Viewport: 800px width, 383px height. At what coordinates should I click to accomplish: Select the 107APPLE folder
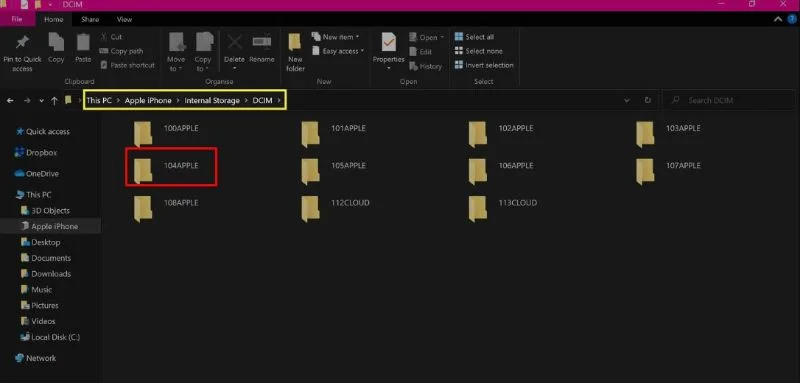[x=668, y=171]
